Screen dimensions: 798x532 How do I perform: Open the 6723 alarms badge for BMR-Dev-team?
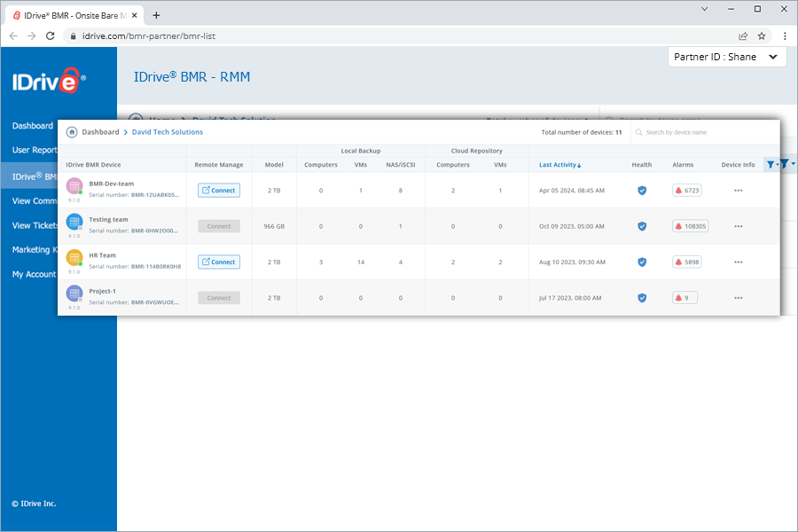[687, 191]
